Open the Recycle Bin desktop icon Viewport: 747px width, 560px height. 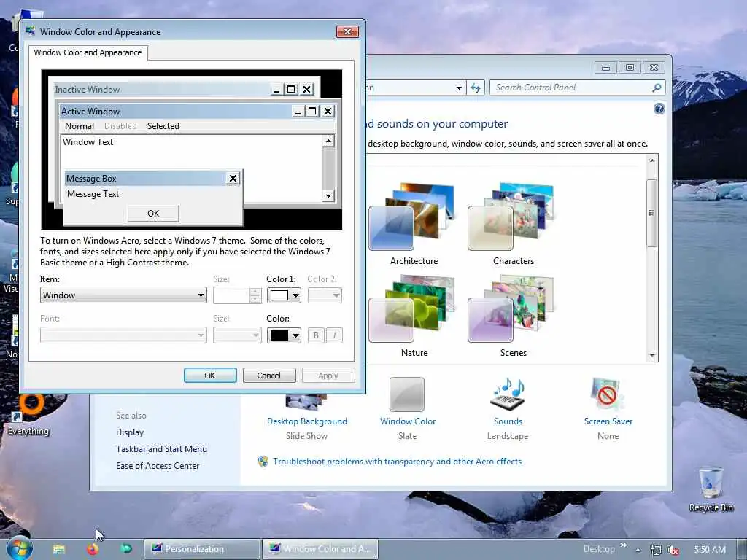pyautogui.click(x=711, y=489)
